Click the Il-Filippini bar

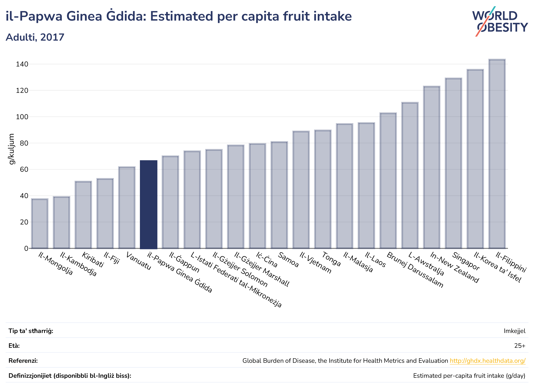click(x=497, y=154)
